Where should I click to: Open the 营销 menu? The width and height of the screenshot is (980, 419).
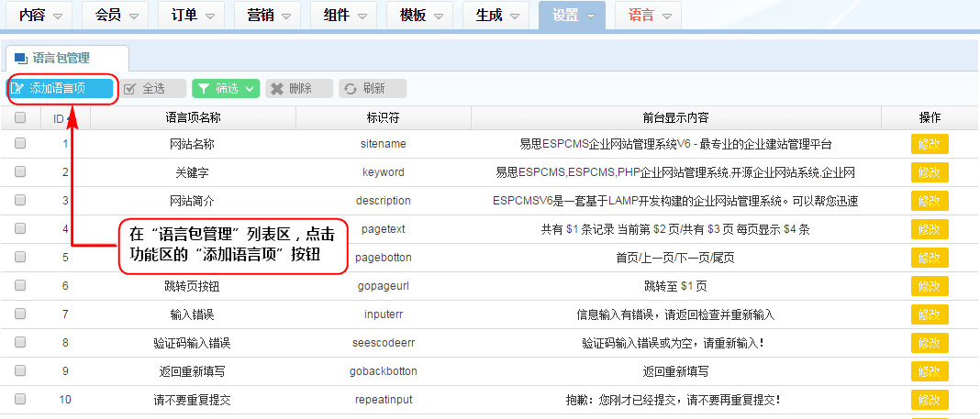[267, 16]
